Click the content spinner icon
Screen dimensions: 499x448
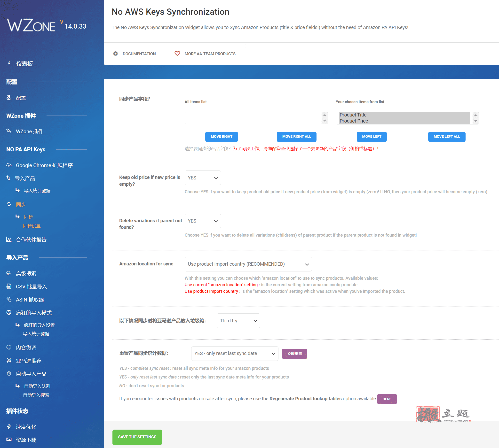(x=9, y=347)
